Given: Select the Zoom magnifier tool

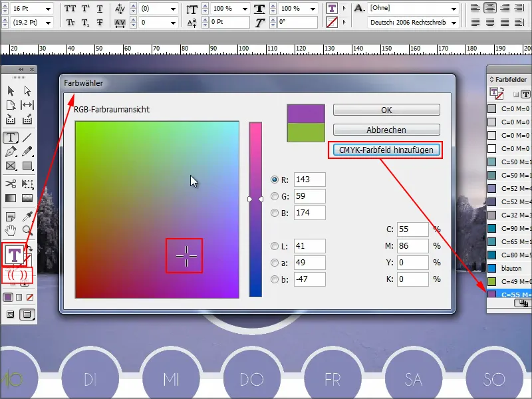Looking at the screenshot, I should pyautogui.click(x=27, y=230).
